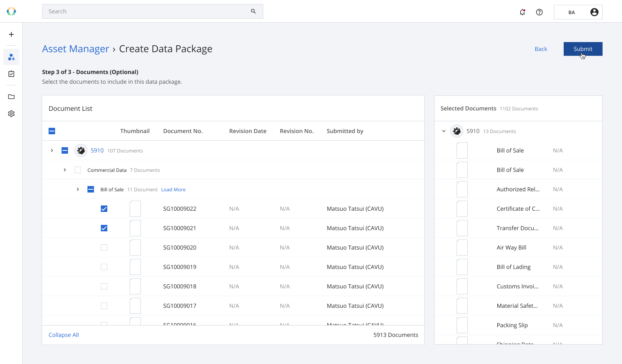Viewport: 622px width, 364px height.
Task: Expand the Commercial Data group
Action: (65, 170)
